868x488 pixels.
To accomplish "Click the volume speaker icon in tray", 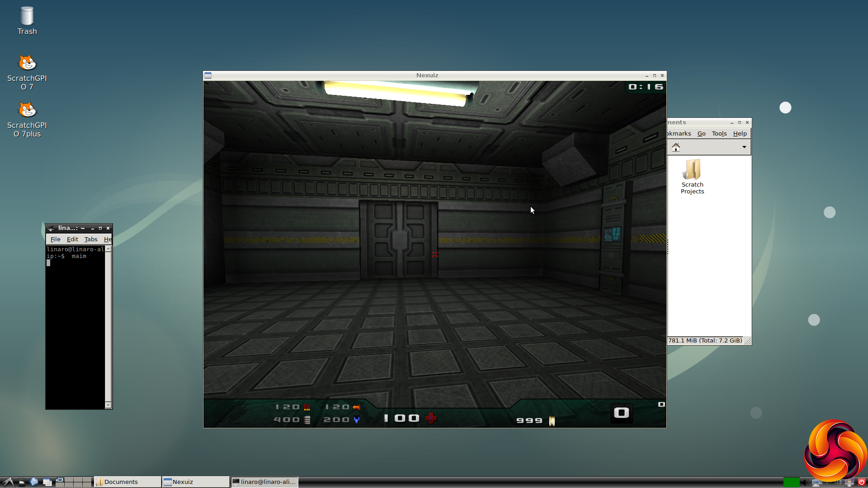I will point(806,483).
